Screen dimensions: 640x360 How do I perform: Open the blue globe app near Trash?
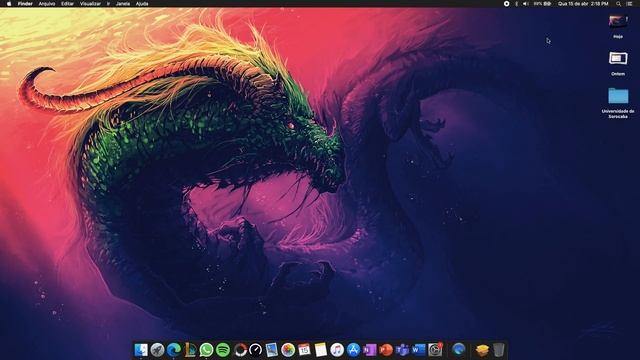(x=459, y=350)
